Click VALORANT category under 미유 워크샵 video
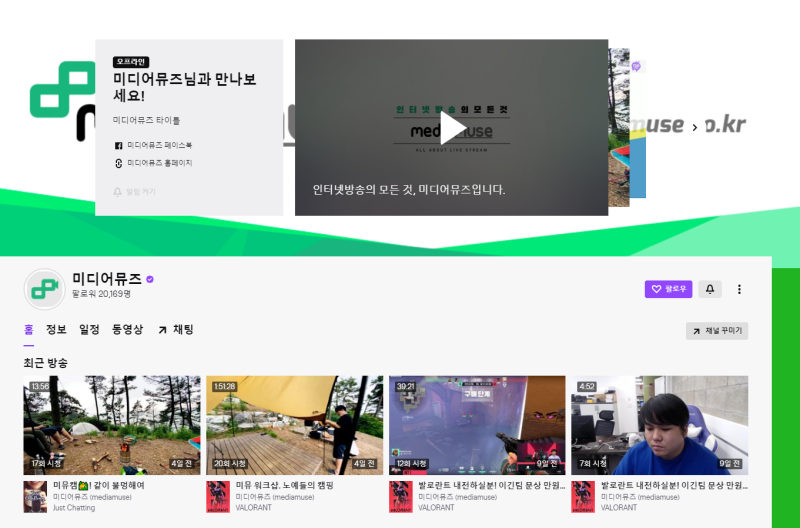Image resolution: width=800 pixels, height=528 pixels. [x=254, y=508]
